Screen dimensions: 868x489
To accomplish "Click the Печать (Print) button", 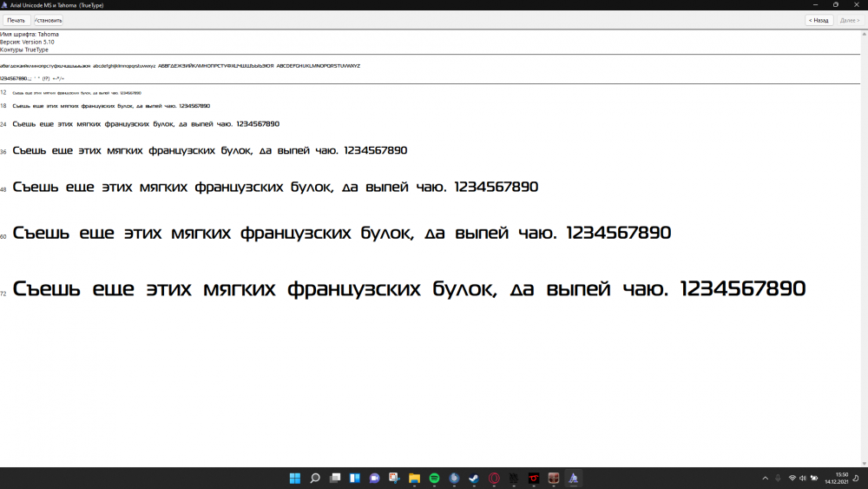I will [16, 20].
